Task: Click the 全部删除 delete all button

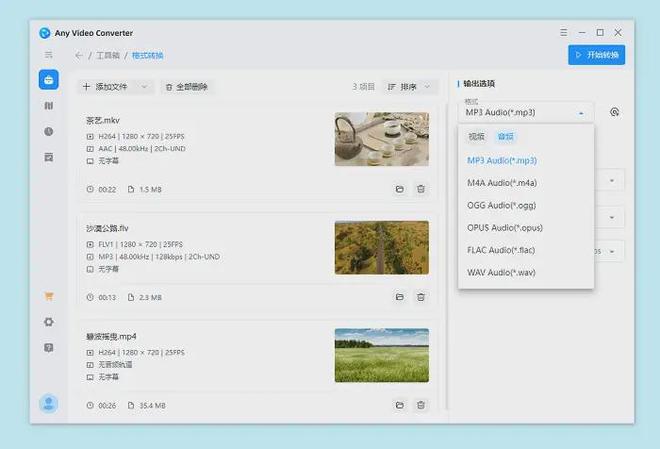Action: pyautogui.click(x=186, y=87)
